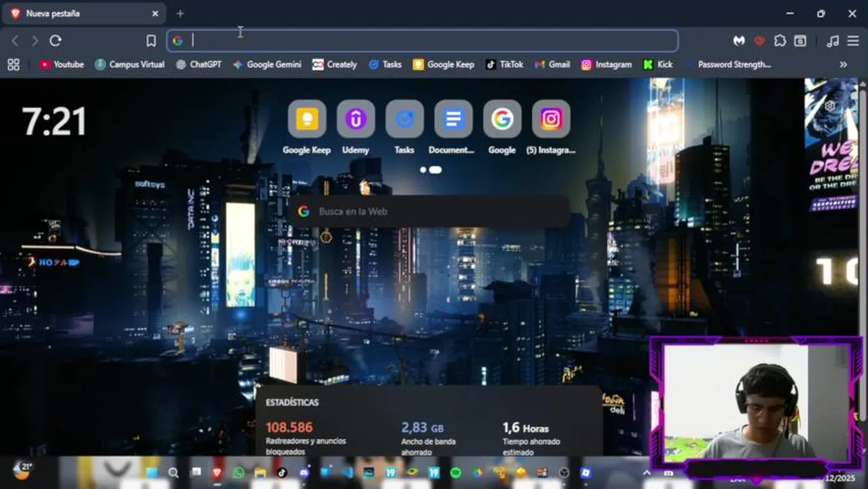The image size is (868, 489).
Task: Open Discord from the taskbar
Action: (x=304, y=473)
